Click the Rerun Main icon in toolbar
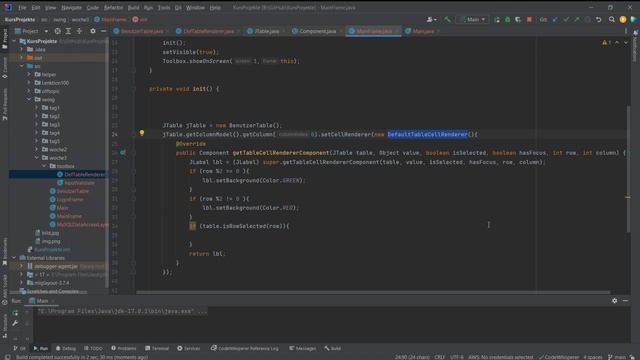 point(497,19)
